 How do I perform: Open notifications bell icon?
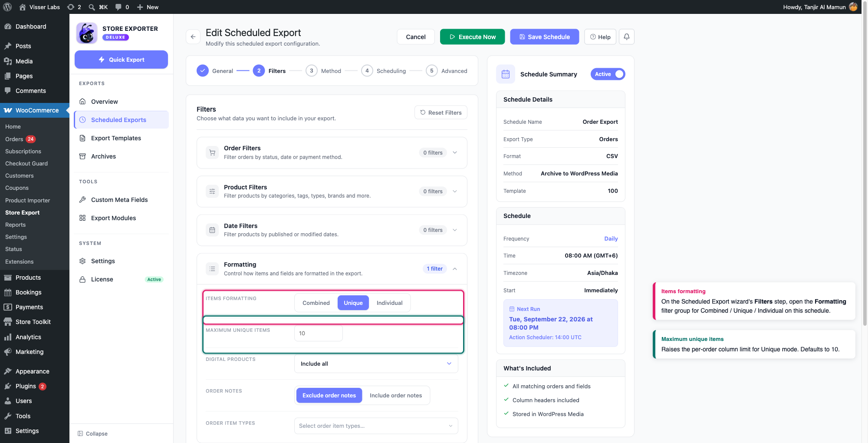tap(627, 37)
